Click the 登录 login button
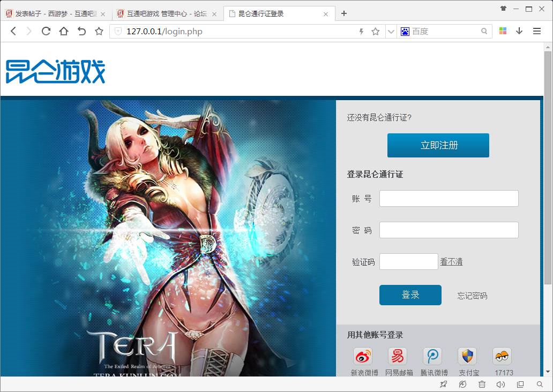Image resolution: width=553 pixels, height=392 pixels. point(410,295)
